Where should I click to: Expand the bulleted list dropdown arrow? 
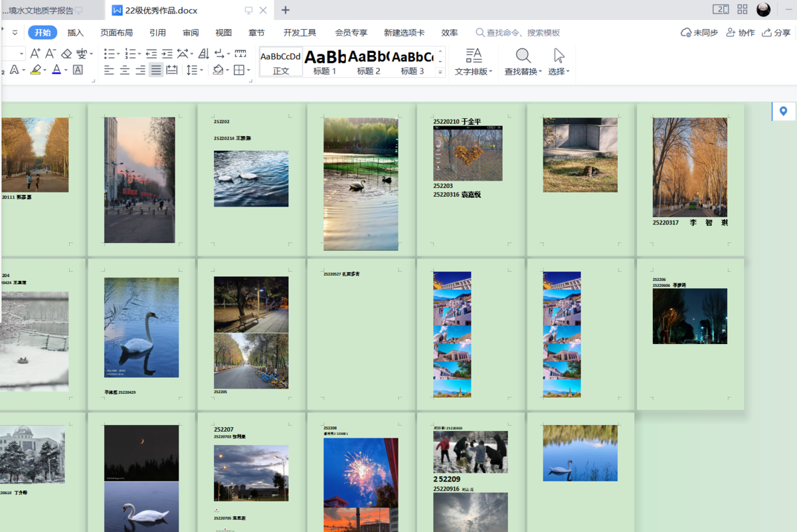pos(119,54)
